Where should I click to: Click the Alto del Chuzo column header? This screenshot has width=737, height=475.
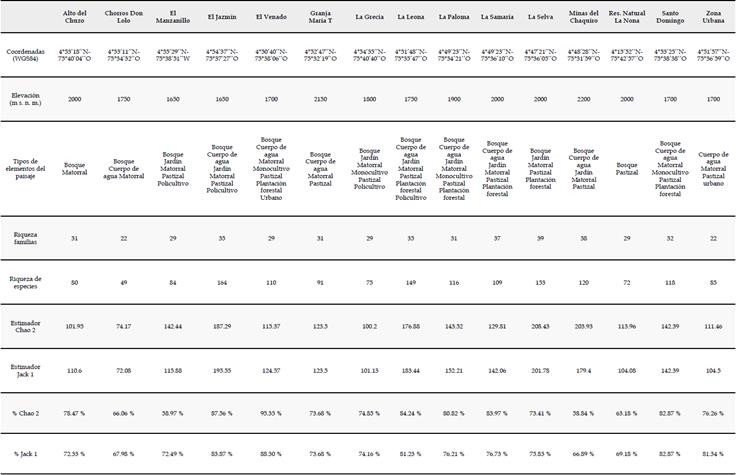click(75, 17)
